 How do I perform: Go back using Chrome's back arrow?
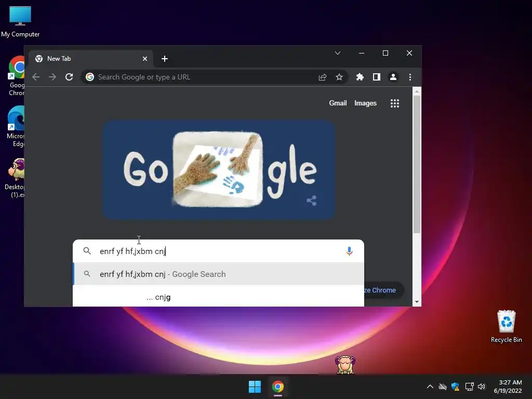point(36,77)
